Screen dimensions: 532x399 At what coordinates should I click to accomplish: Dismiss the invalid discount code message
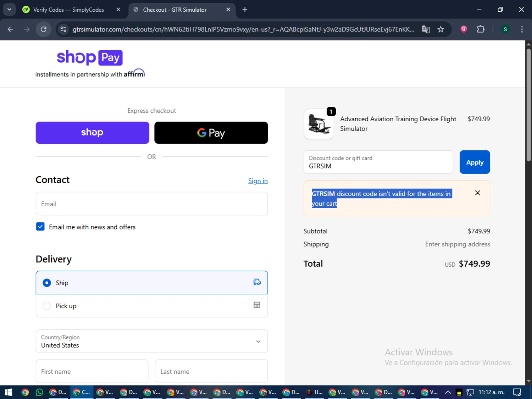478,193
